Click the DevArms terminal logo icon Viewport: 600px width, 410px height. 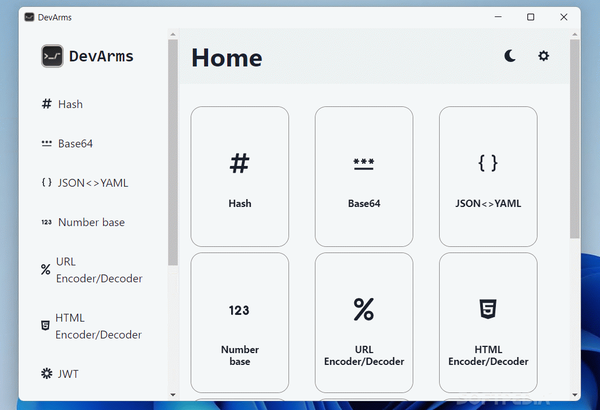[x=52, y=56]
